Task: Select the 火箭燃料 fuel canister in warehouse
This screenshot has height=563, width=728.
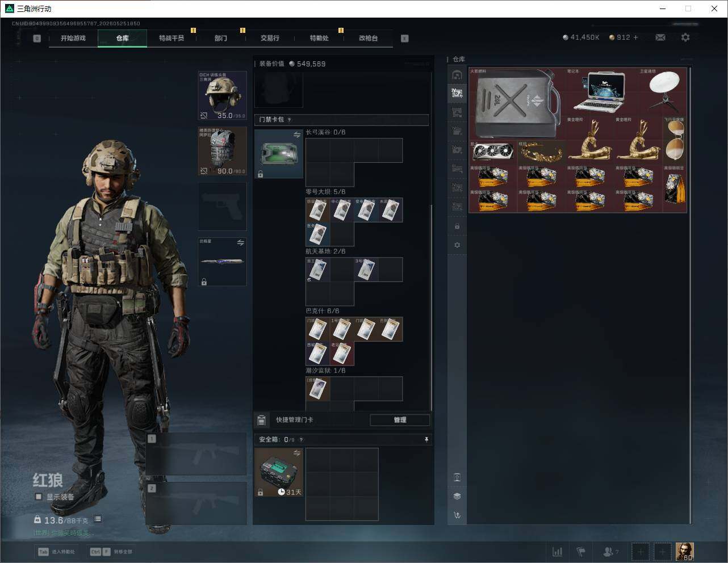Action: (x=517, y=104)
